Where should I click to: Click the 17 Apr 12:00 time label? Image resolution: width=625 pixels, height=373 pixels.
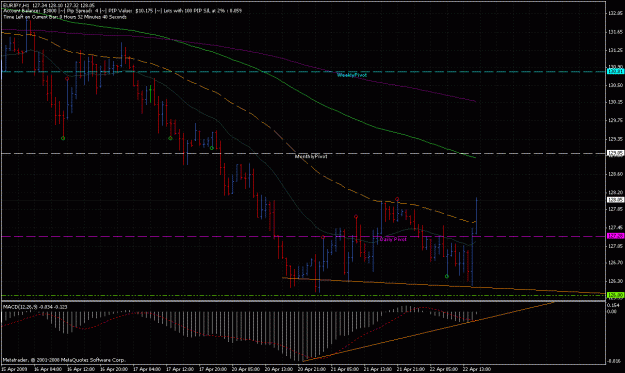pyautogui.click(x=180, y=369)
